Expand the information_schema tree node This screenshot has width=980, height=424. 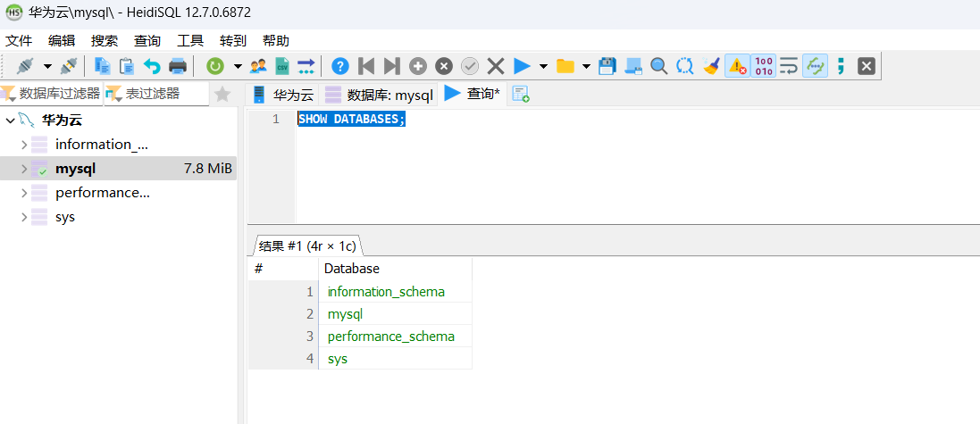click(x=24, y=145)
